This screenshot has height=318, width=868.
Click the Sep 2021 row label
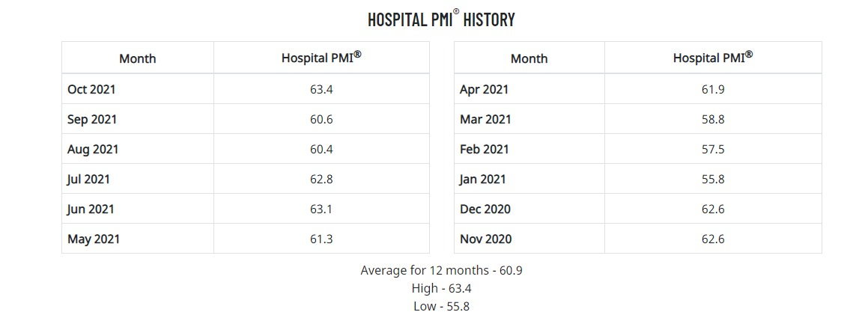[x=92, y=119]
